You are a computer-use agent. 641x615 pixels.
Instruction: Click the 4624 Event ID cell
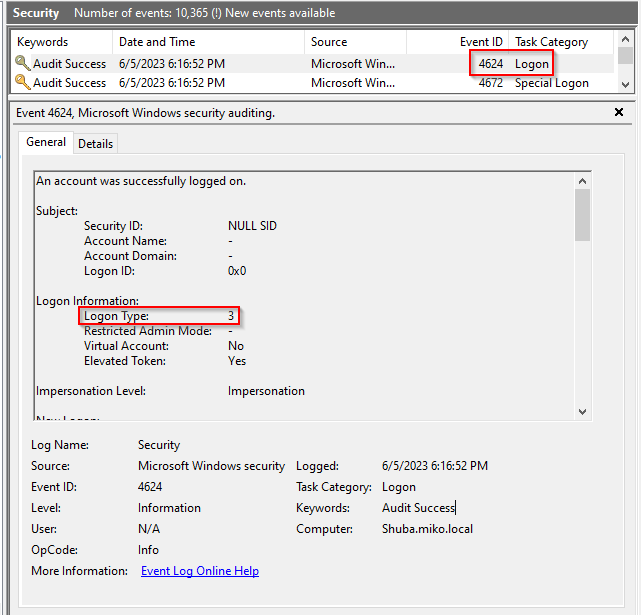tap(490, 64)
